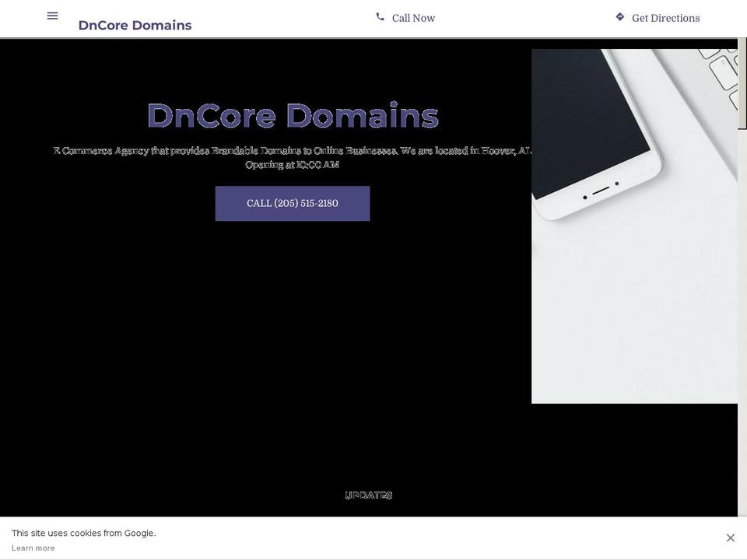Click the 'Opening at 10:00 AM' text
747x560 pixels.
292,165
